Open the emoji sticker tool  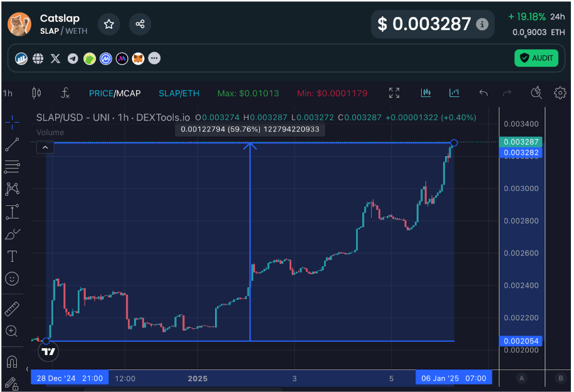12,279
